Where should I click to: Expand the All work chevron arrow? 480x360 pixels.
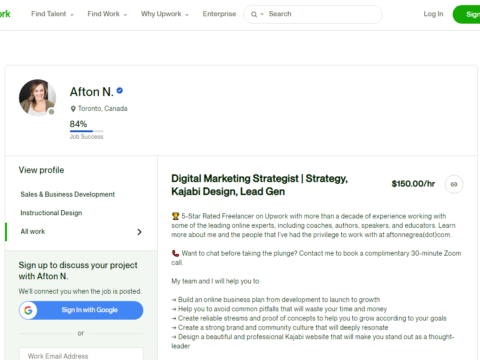coord(139,232)
